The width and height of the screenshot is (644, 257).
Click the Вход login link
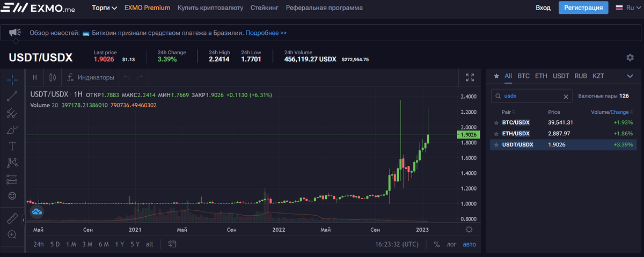click(543, 8)
